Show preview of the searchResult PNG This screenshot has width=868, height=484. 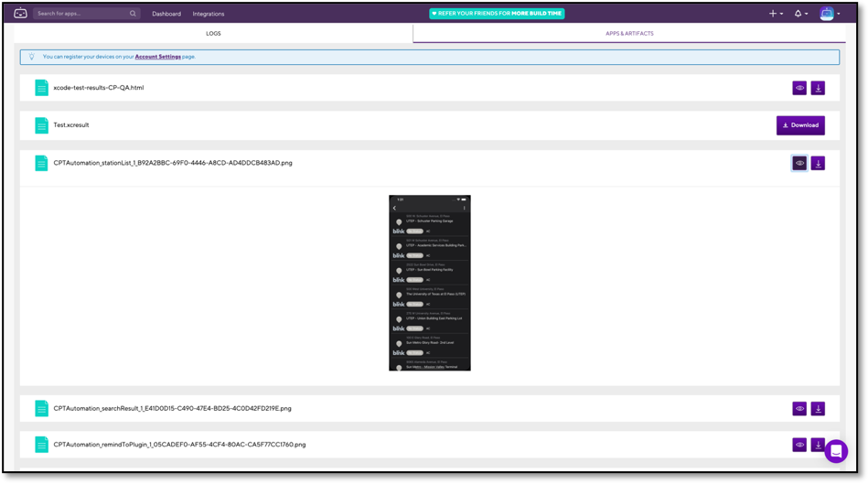pos(799,409)
